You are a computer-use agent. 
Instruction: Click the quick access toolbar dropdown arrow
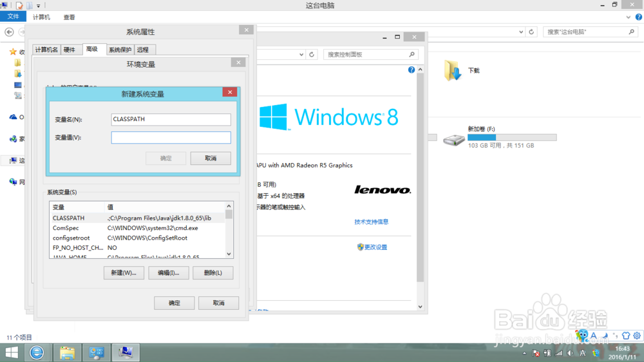[38, 6]
